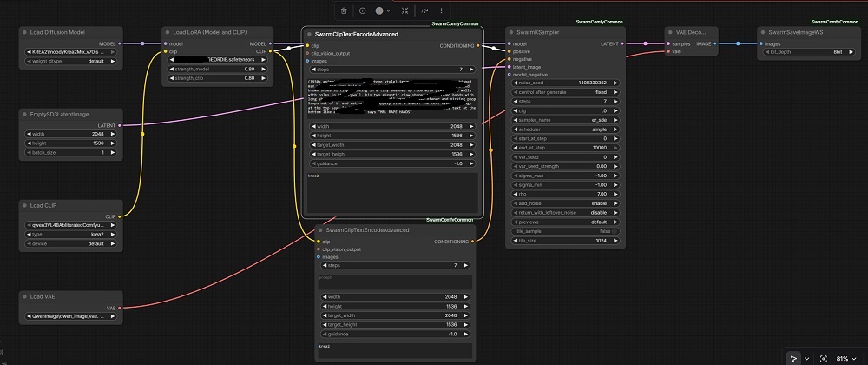Collapse SwarmSaveImageWS node via title dot
The height and width of the screenshot is (365, 868).
click(762, 33)
